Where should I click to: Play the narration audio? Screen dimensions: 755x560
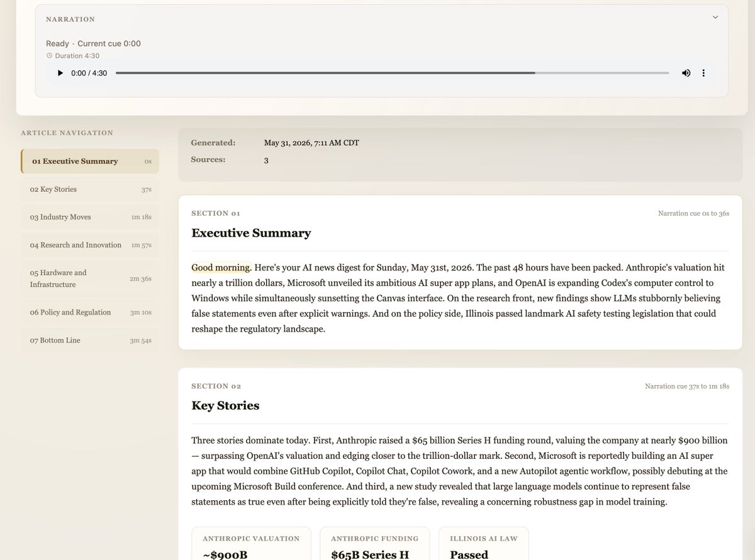pos(60,73)
